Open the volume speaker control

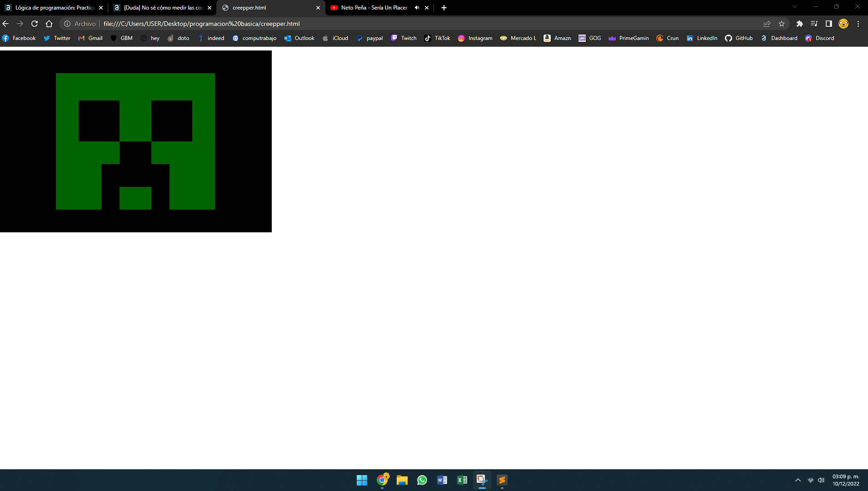pyautogui.click(x=821, y=480)
